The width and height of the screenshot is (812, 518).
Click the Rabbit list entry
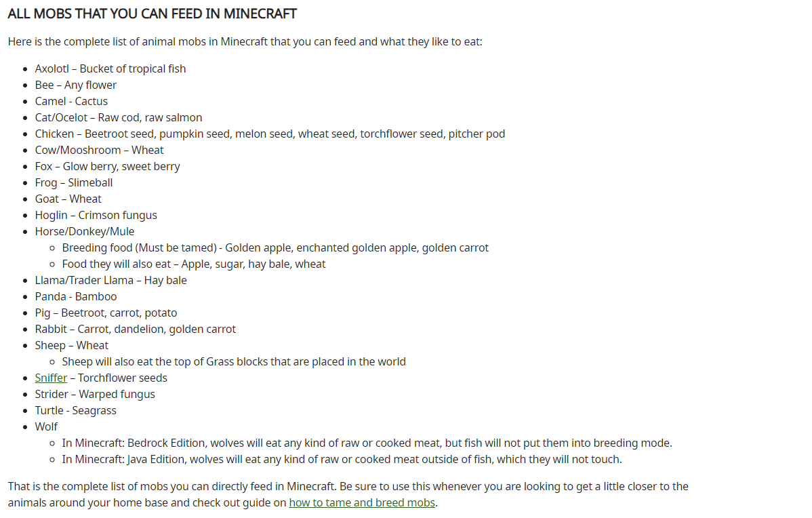(135, 330)
